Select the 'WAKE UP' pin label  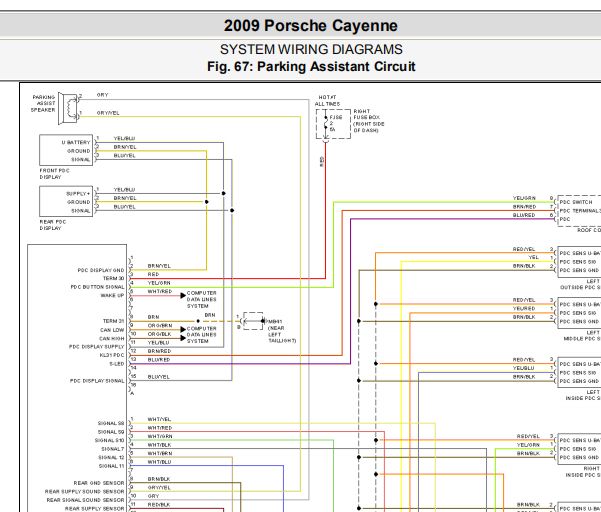pos(112,295)
